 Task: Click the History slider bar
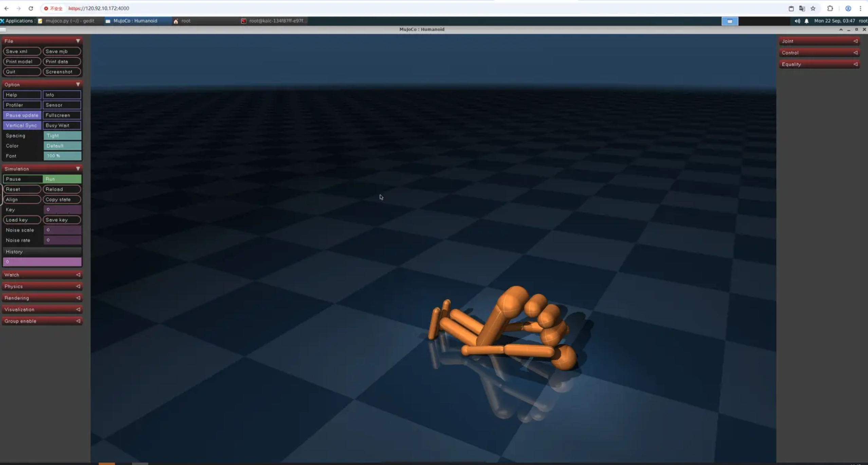(x=42, y=262)
